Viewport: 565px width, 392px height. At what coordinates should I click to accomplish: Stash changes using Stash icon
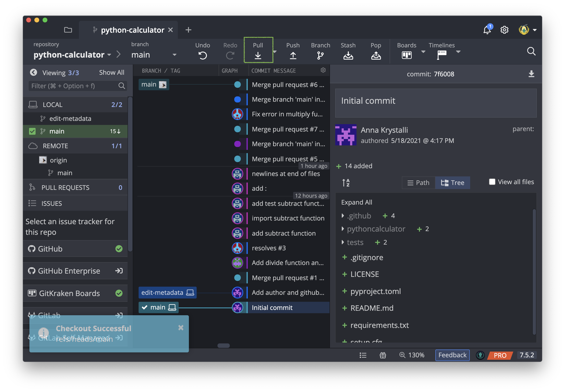tap(348, 56)
